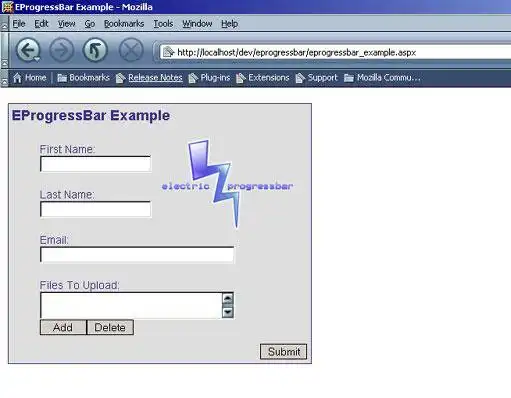
Task: Focus the First Name input field
Action: pos(95,164)
